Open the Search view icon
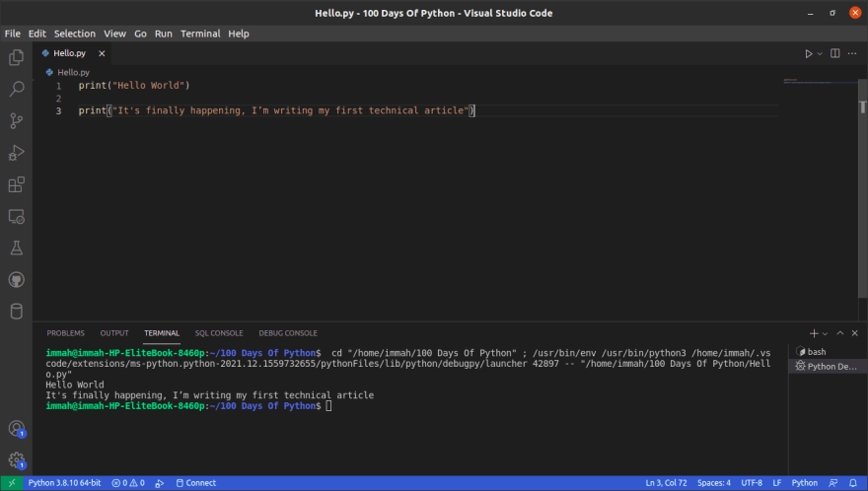Image resolution: width=868 pixels, height=491 pixels. click(x=17, y=89)
